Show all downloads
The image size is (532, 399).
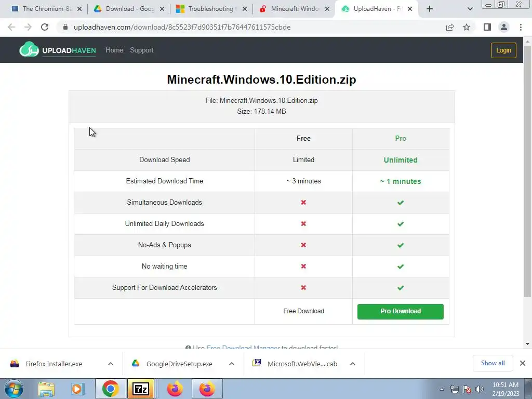[x=493, y=363]
